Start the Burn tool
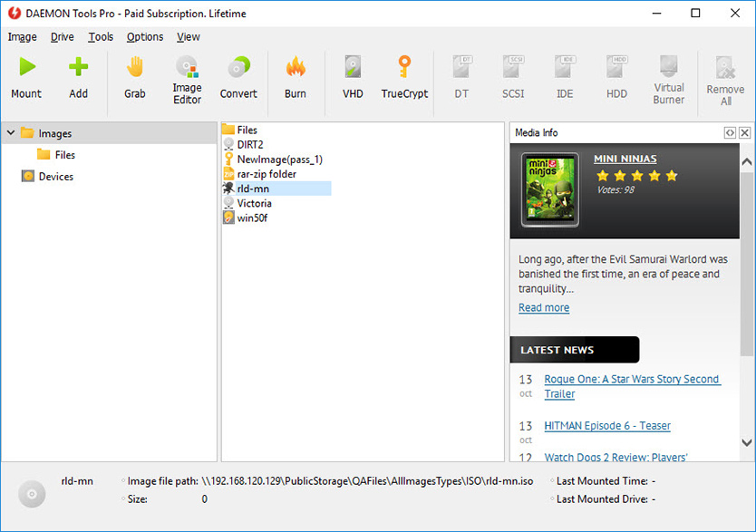 pos(296,77)
